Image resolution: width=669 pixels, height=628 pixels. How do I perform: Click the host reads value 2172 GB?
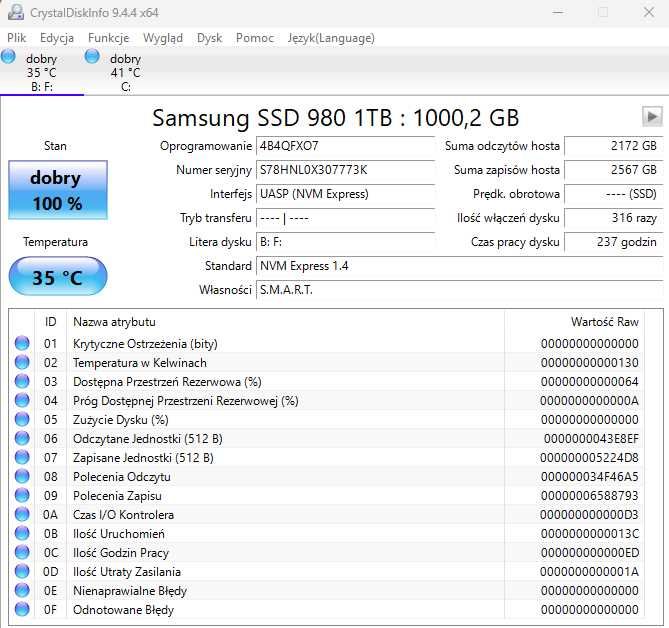(614, 146)
